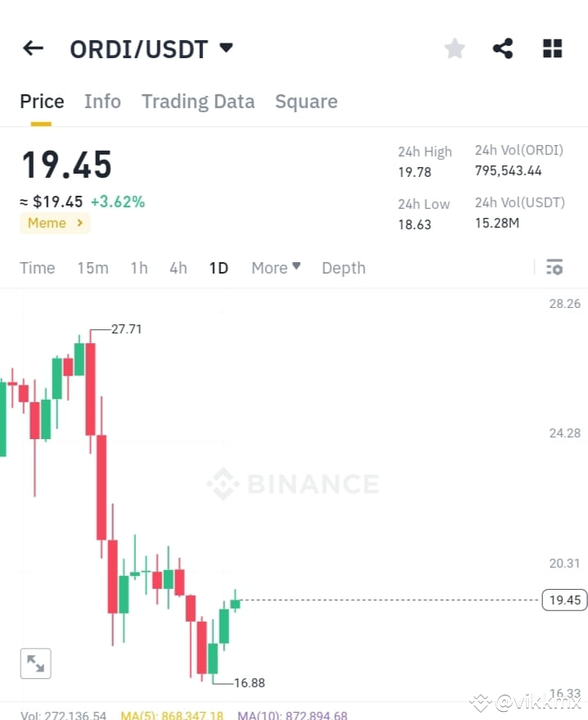The image size is (588, 720).
Task: Select the Time line chart view
Action: tap(37, 268)
